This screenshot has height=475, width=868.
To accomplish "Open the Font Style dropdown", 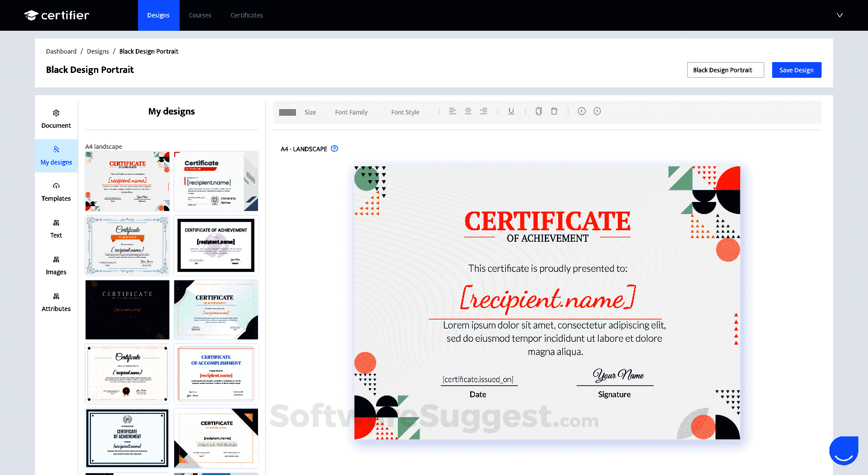I will coord(404,112).
